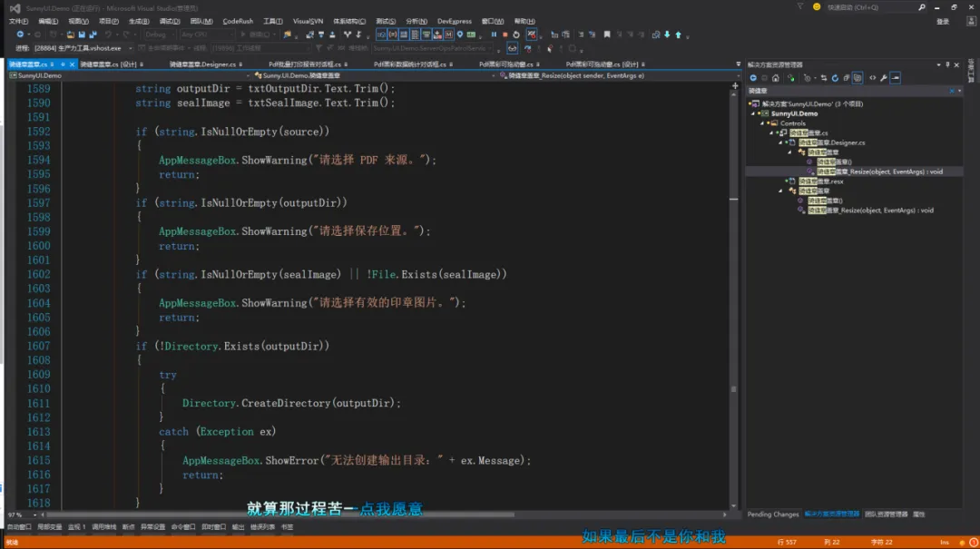Collapse all nodes in Solution Explorer

[847, 78]
